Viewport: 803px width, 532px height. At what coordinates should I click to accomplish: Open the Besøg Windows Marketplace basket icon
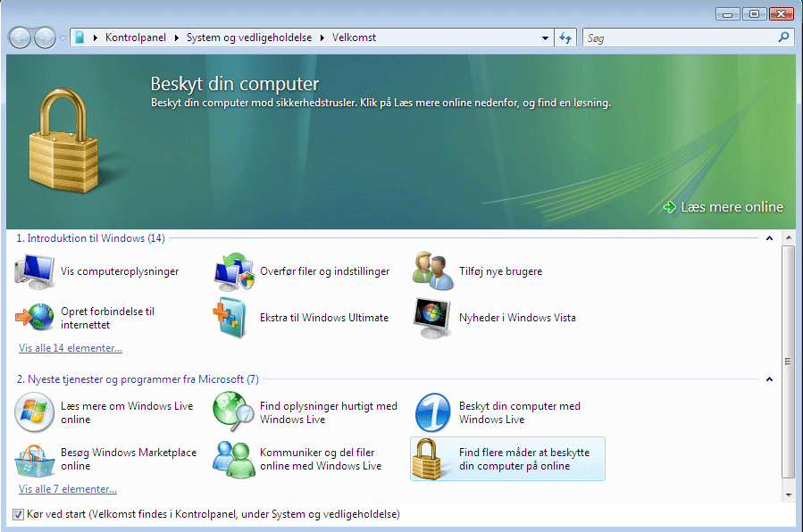36,459
